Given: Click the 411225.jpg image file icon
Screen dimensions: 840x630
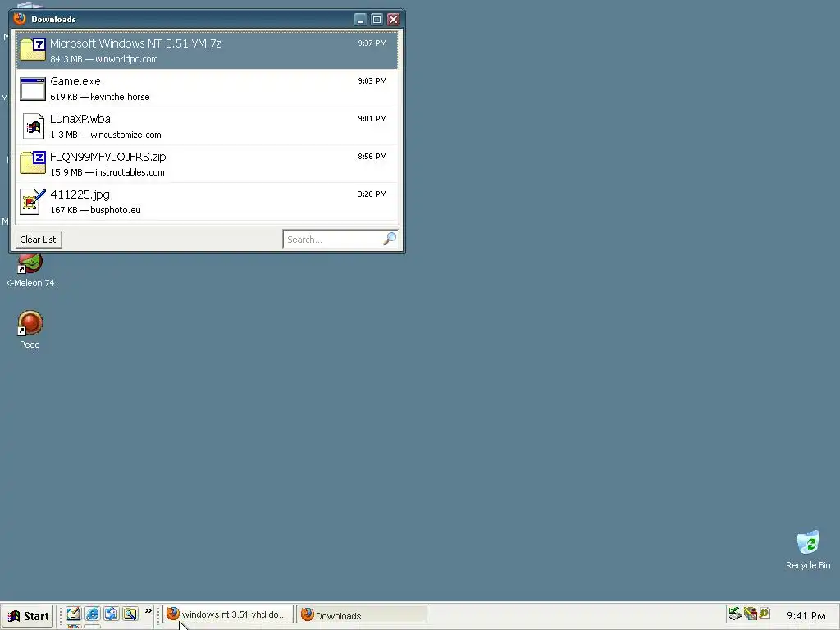Looking at the screenshot, I should pyautogui.click(x=33, y=202).
